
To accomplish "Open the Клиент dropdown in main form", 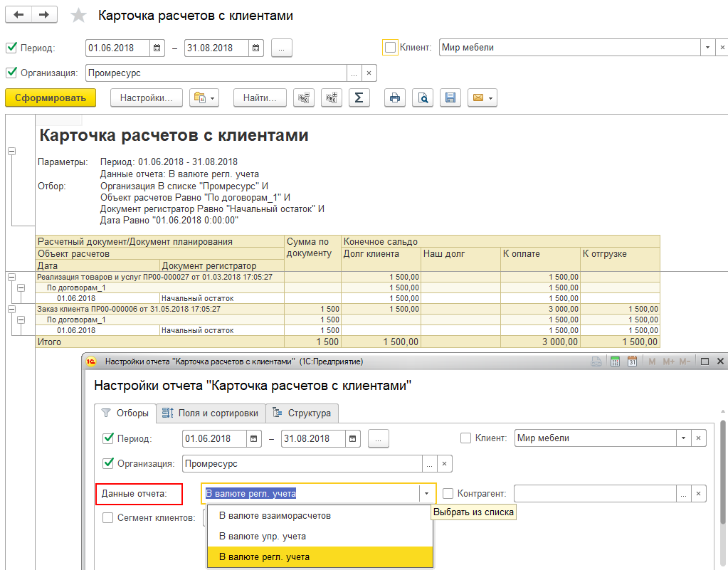I will pyautogui.click(x=707, y=48).
